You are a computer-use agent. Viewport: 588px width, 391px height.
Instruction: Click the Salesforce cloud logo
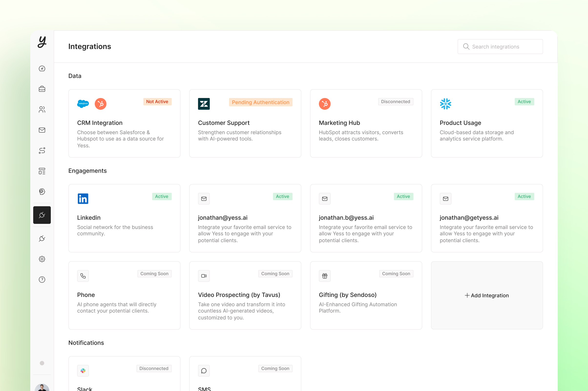tap(83, 103)
